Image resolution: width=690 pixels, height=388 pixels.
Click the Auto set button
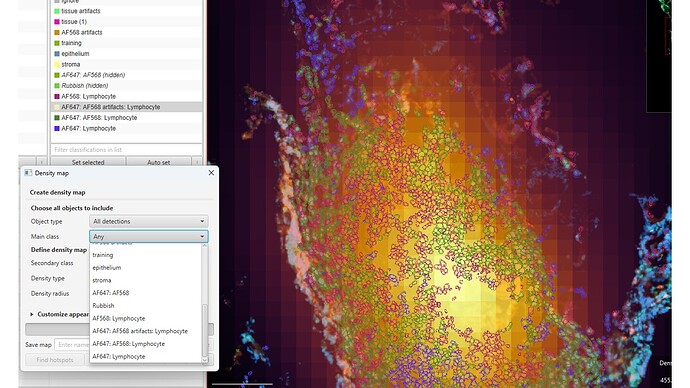pyautogui.click(x=158, y=162)
